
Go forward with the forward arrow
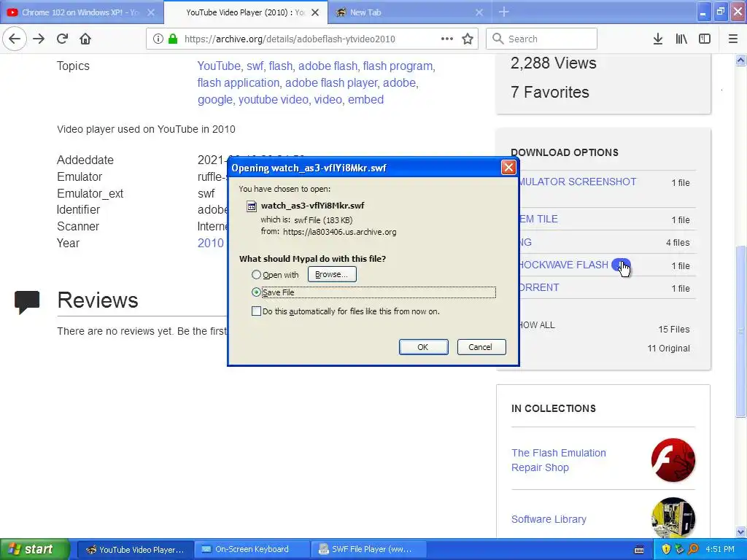coord(39,39)
